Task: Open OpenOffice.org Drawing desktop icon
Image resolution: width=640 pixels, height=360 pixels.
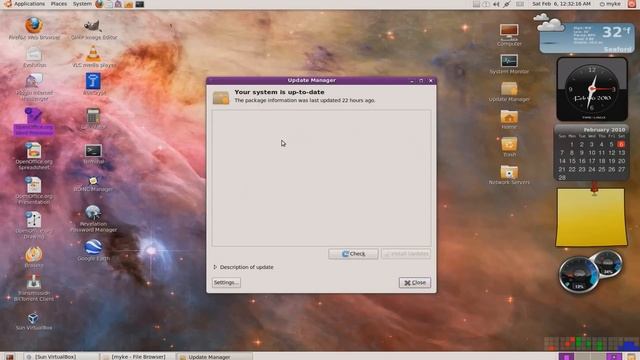Action: tap(34, 220)
